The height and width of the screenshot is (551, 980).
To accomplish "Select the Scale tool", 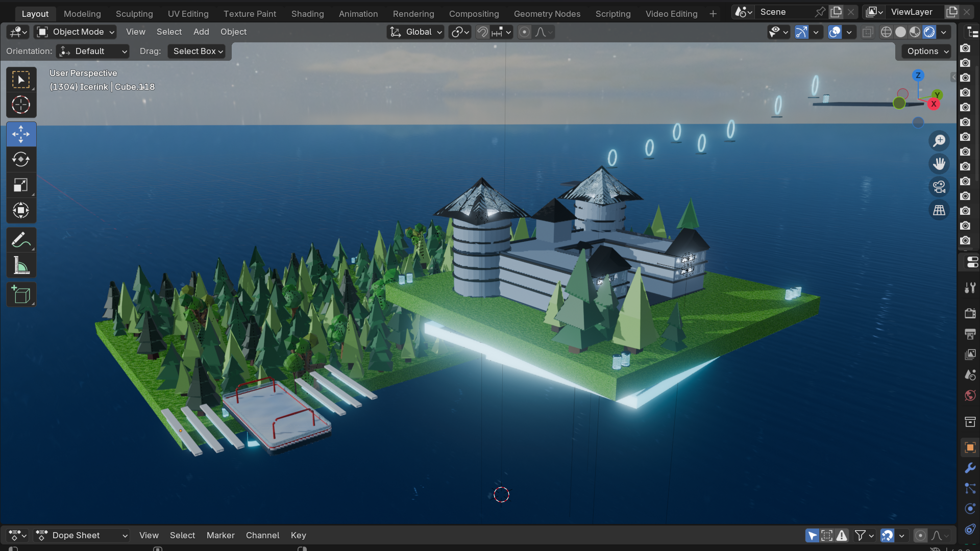I will (x=21, y=185).
